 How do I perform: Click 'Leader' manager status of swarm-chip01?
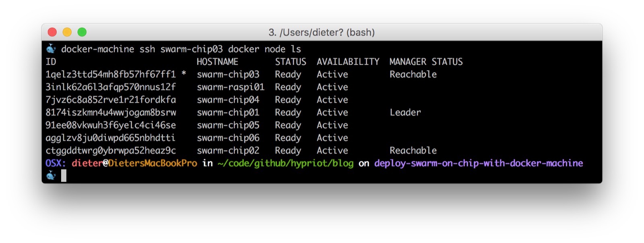tap(405, 112)
